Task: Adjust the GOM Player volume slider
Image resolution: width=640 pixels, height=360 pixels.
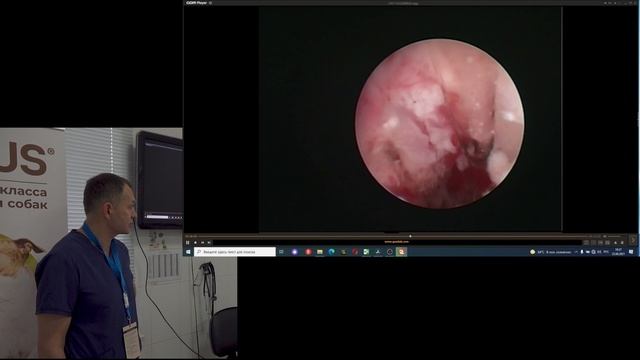Action: (x=616, y=236)
